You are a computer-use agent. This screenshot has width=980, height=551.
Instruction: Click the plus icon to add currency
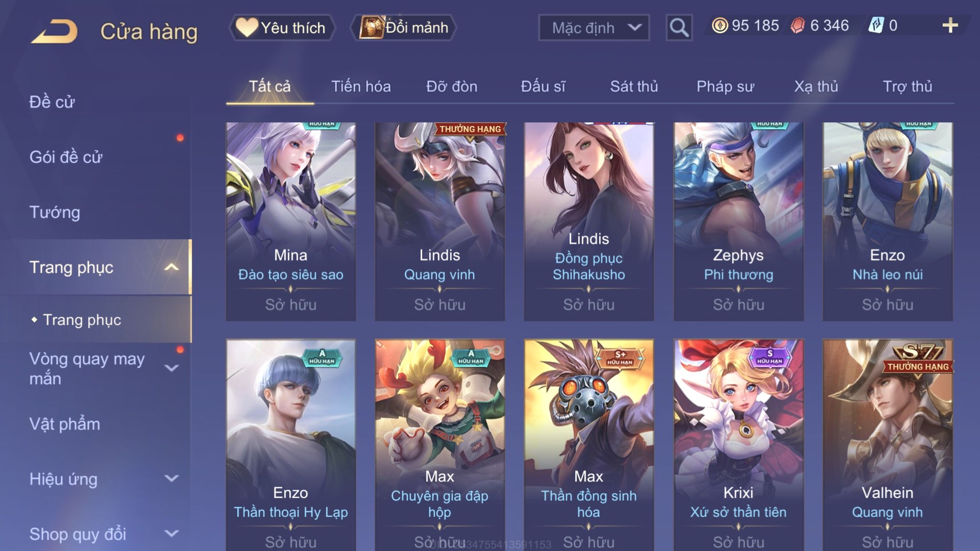click(950, 25)
